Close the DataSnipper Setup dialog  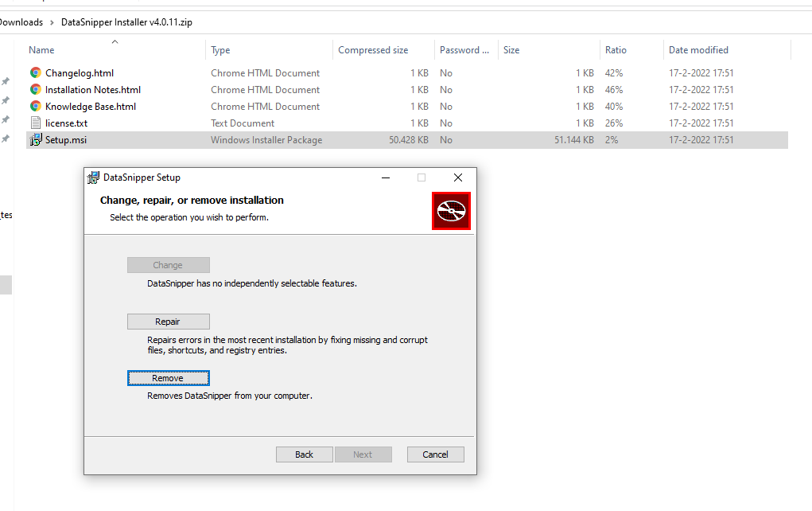458,177
